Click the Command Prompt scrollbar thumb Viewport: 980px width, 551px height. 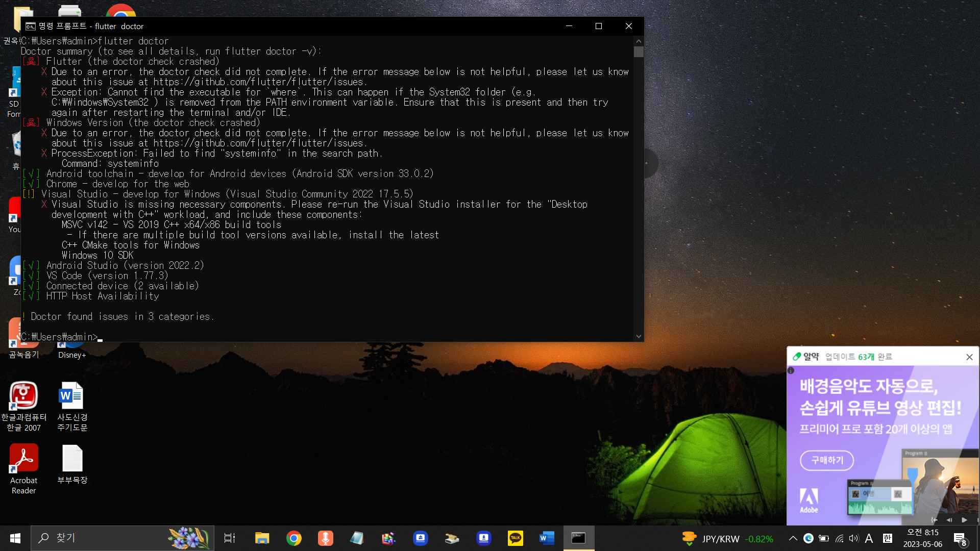[639, 52]
